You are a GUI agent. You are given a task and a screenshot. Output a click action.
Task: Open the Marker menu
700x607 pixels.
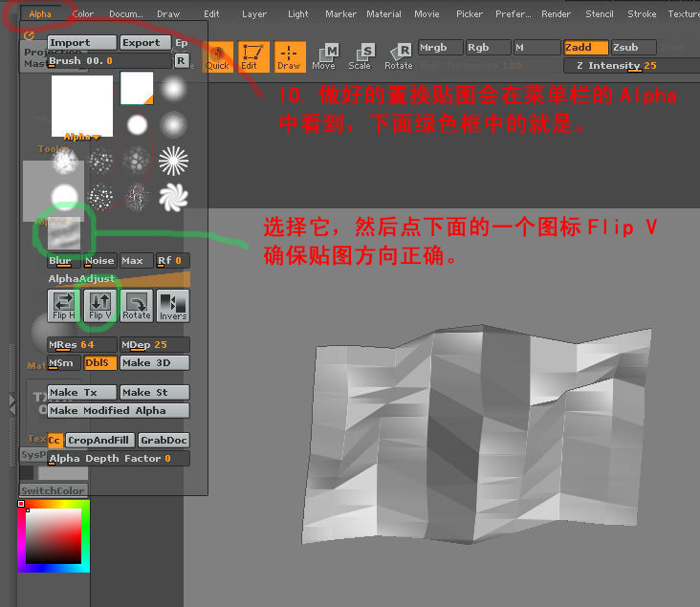pyautogui.click(x=340, y=14)
